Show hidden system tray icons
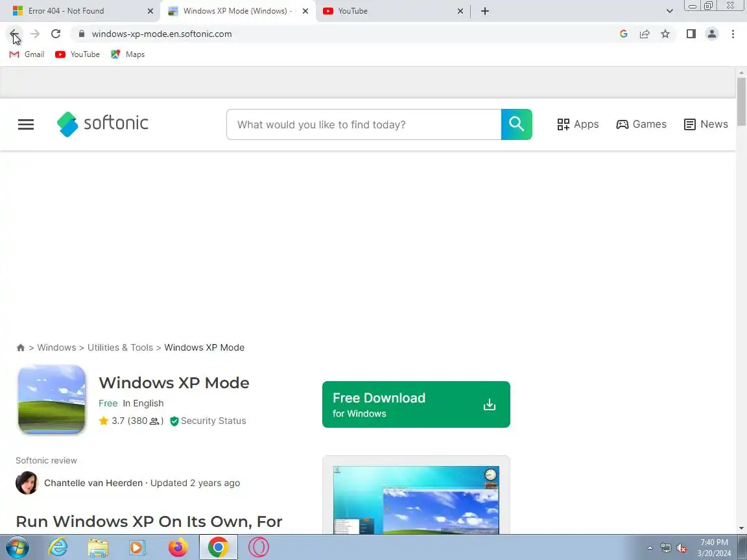 [x=650, y=548]
